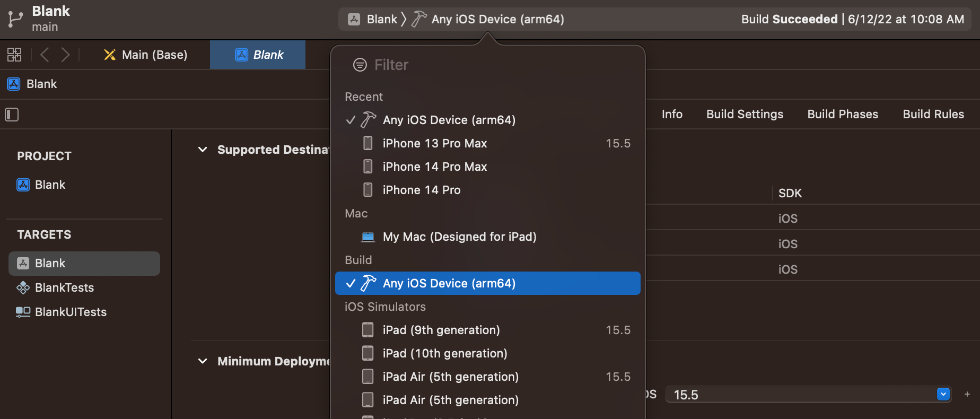
Task: Click the SDK column header
Action: tap(790, 193)
